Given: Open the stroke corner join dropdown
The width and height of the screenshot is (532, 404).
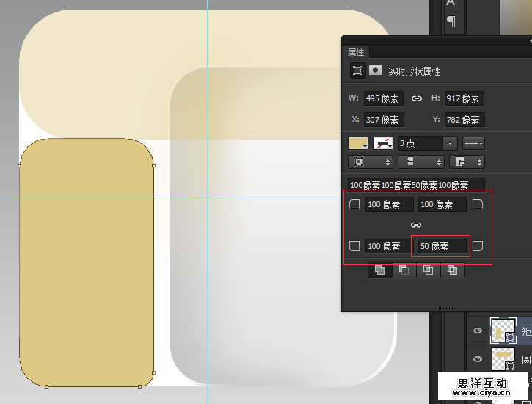Looking at the screenshot, I should click(x=467, y=162).
